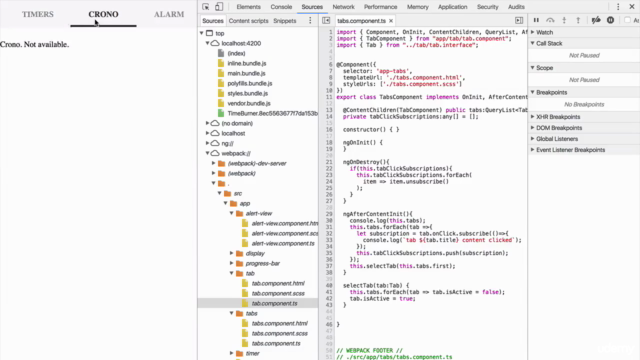Collapse the localhost:4200 node

coord(207,43)
